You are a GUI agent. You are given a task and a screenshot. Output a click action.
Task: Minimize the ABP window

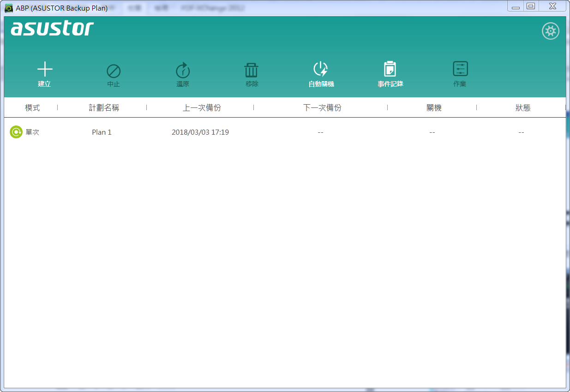pyautogui.click(x=516, y=6)
